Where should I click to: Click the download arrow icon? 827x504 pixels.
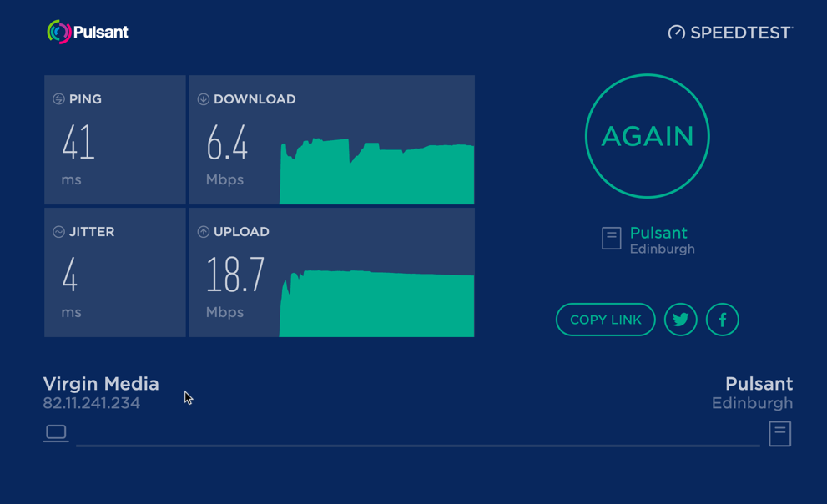click(203, 99)
